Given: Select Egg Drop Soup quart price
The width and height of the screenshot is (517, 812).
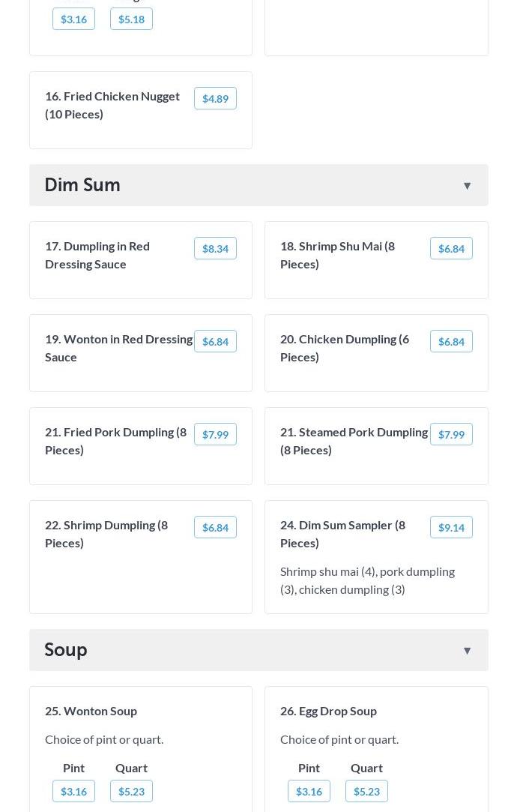Looking at the screenshot, I should 366,791.
